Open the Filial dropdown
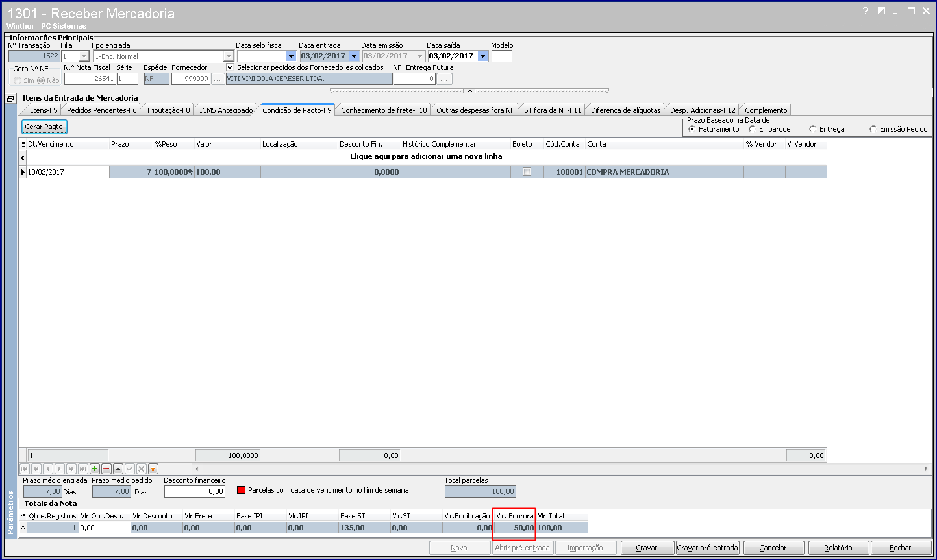Image resolution: width=937 pixels, height=560 pixels. [83, 56]
